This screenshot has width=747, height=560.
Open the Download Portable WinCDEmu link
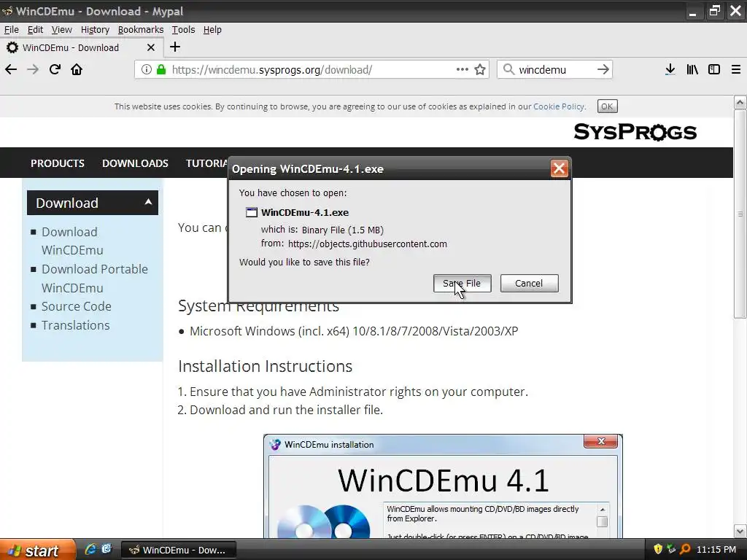(95, 279)
